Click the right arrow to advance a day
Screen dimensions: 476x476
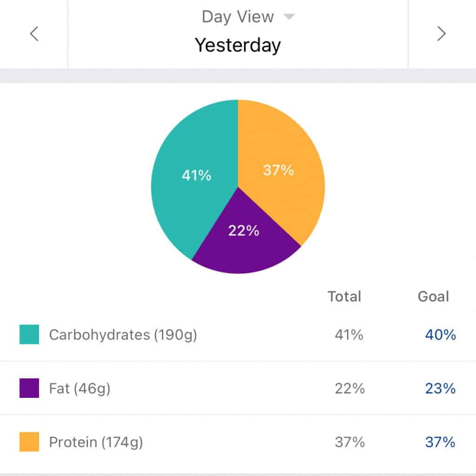point(442,33)
